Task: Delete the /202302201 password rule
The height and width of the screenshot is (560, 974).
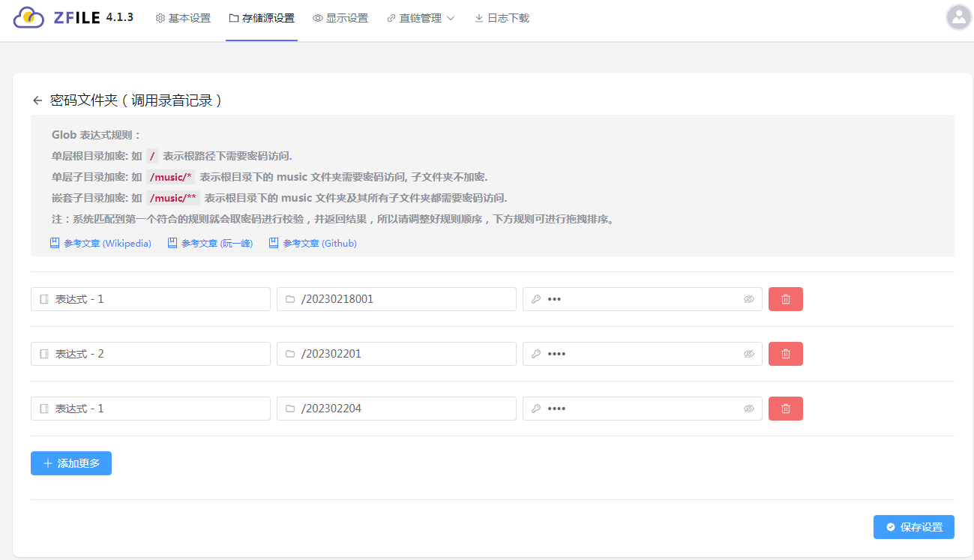Action: (785, 353)
